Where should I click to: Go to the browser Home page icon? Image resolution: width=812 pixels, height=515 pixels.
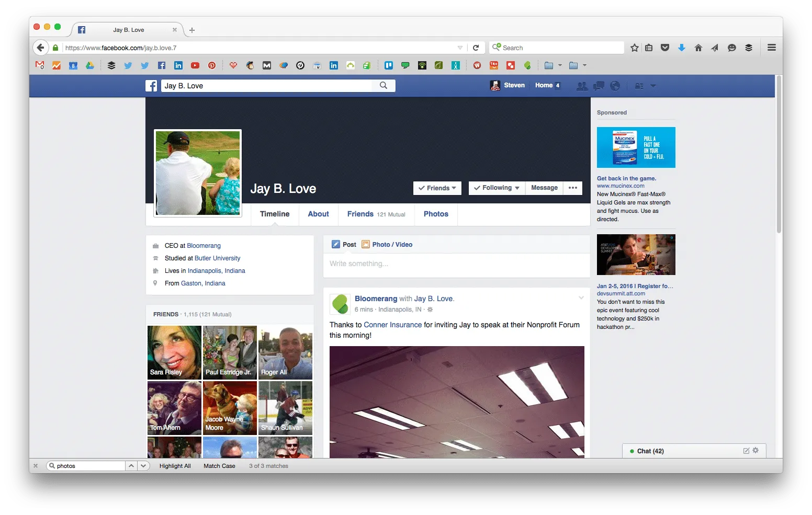[698, 48]
